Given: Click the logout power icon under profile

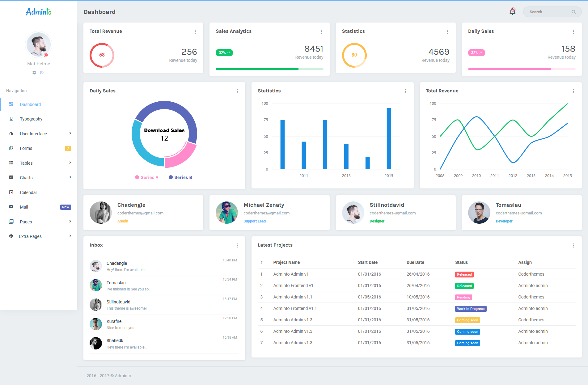Looking at the screenshot, I should point(42,72).
